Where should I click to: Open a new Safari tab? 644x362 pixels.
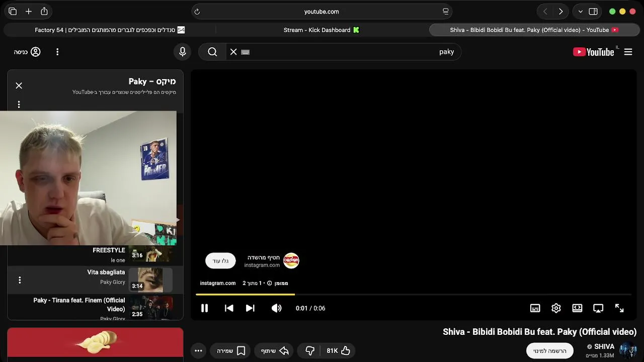29,12
